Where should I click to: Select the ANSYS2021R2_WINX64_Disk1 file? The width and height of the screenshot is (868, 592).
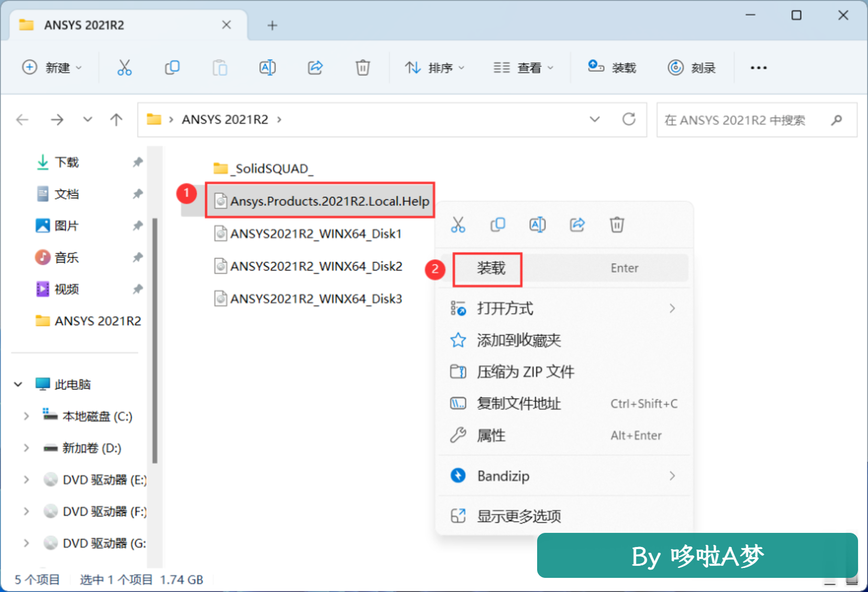(308, 233)
